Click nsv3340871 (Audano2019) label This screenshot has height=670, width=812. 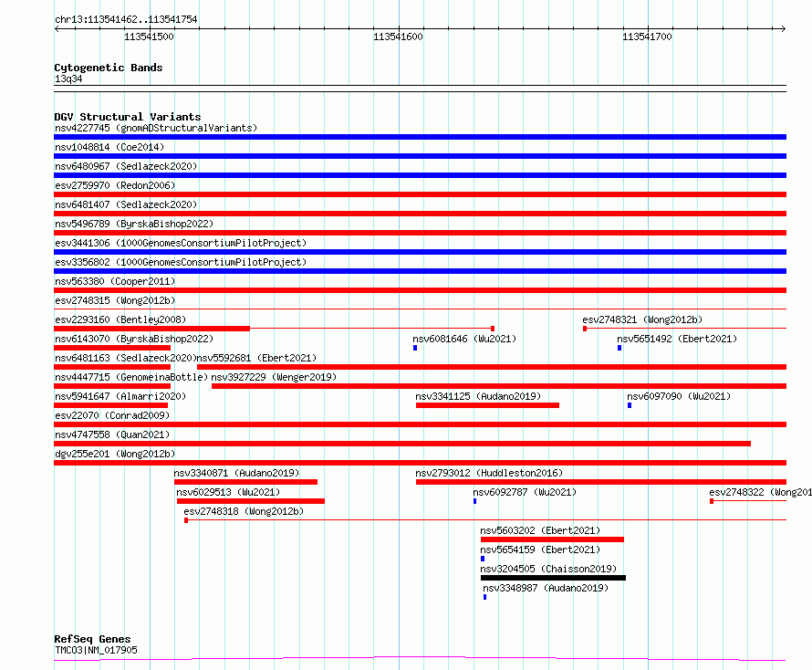[236, 473]
